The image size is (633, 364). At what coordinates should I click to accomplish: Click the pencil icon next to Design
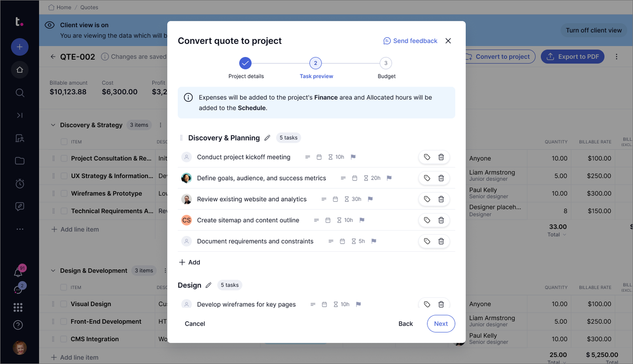tap(208, 285)
